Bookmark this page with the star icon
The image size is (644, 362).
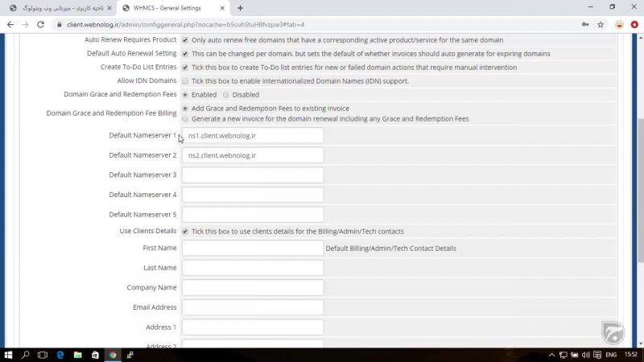(x=601, y=24)
